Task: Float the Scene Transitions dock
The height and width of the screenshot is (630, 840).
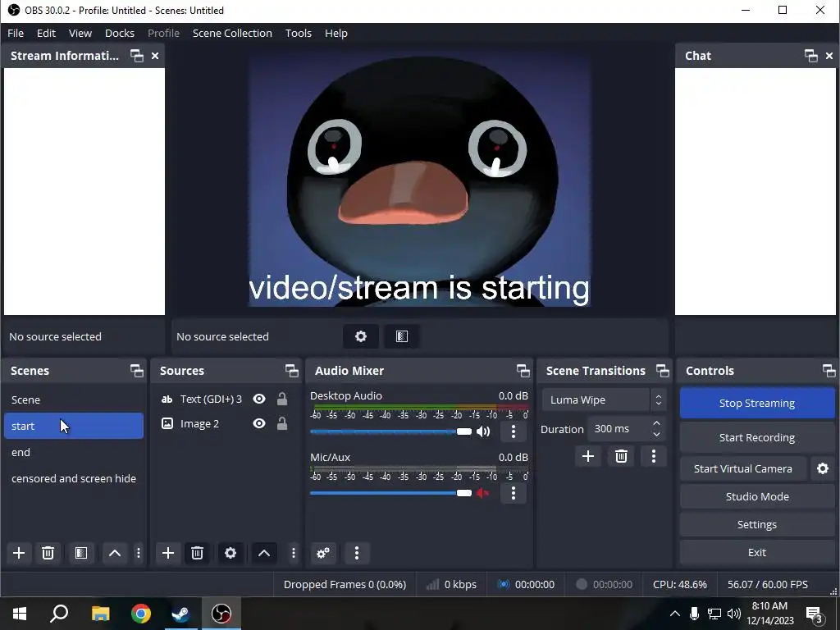Action: pyautogui.click(x=663, y=371)
